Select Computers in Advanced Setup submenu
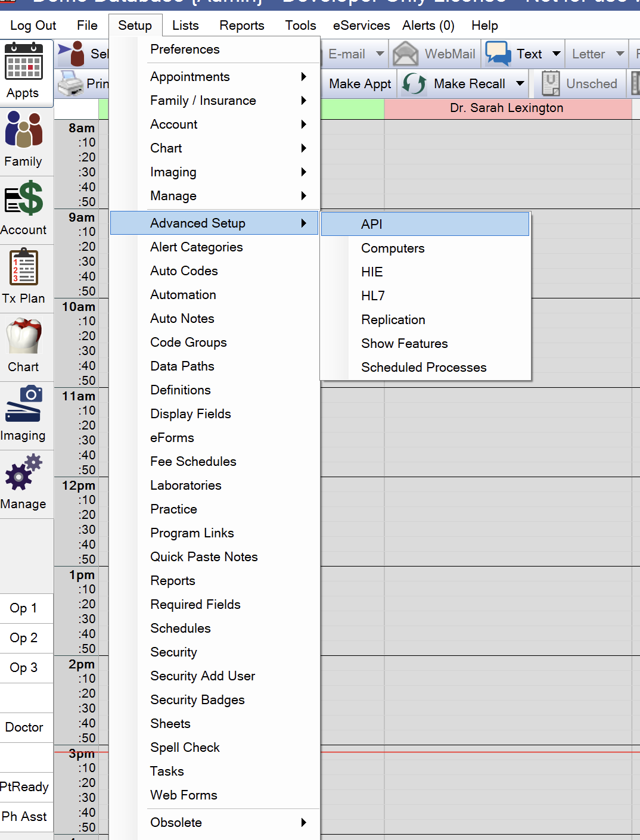The height and width of the screenshot is (840, 640). tap(425, 248)
